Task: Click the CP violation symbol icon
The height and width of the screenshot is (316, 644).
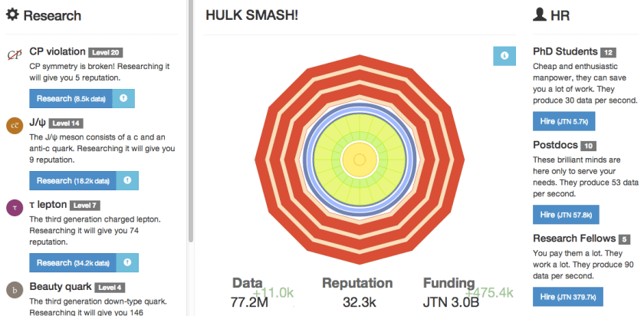Action: [x=14, y=54]
